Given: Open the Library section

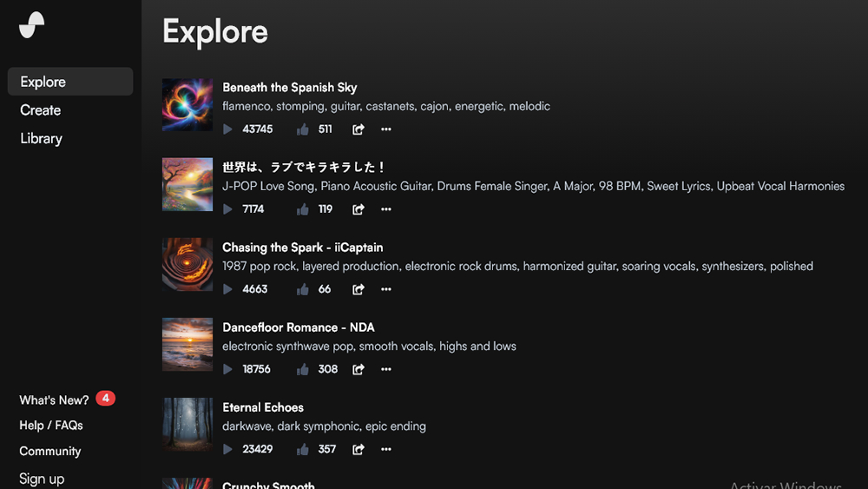Looking at the screenshot, I should [42, 138].
